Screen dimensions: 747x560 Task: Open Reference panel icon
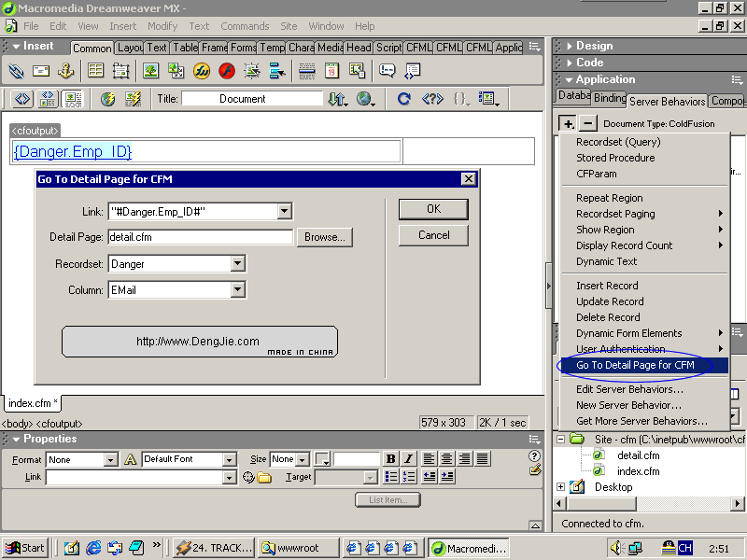pyautogui.click(x=432, y=99)
